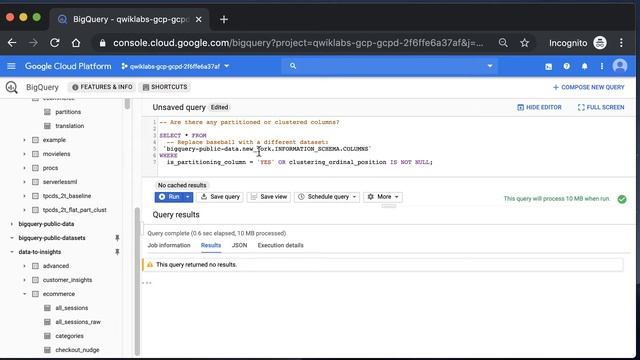Expand the advanced dataset
The height and width of the screenshot is (360, 640).
pos(24,266)
